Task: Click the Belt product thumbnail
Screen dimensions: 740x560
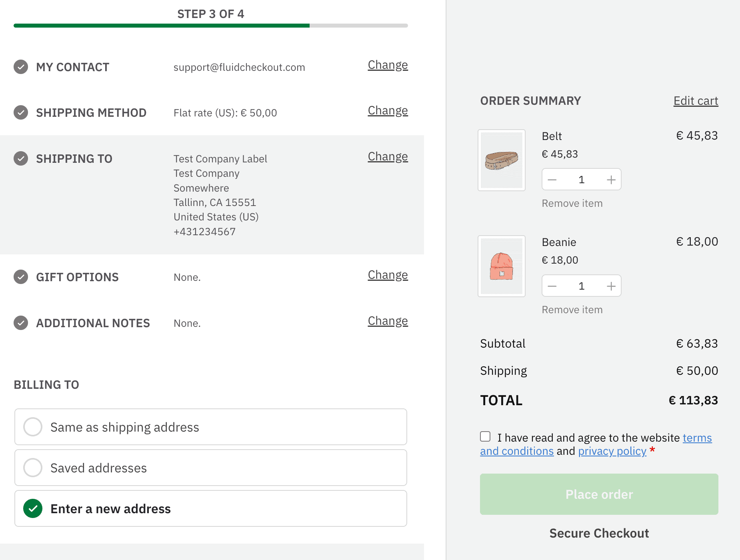Action: 501,160
